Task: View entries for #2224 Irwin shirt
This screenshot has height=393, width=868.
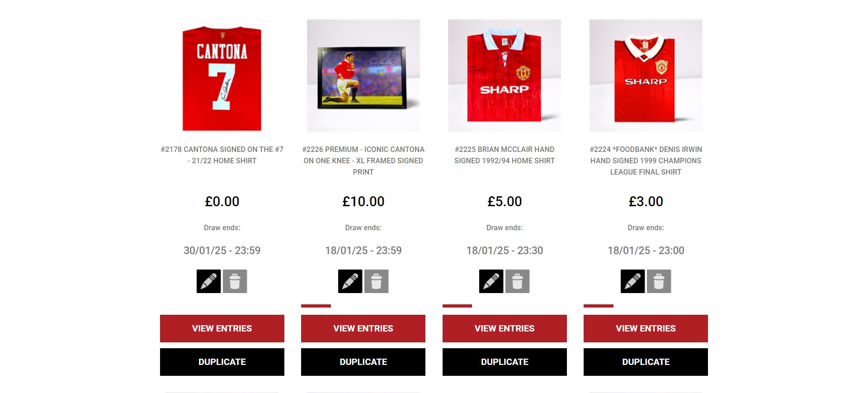Action: coord(646,328)
